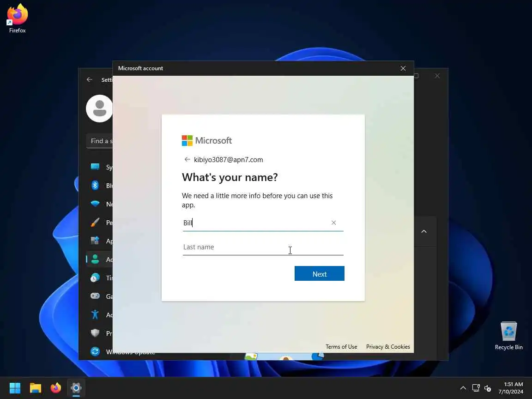
Task: Select the Network wifi icon in Settings
Action: click(x=95, y=204)
